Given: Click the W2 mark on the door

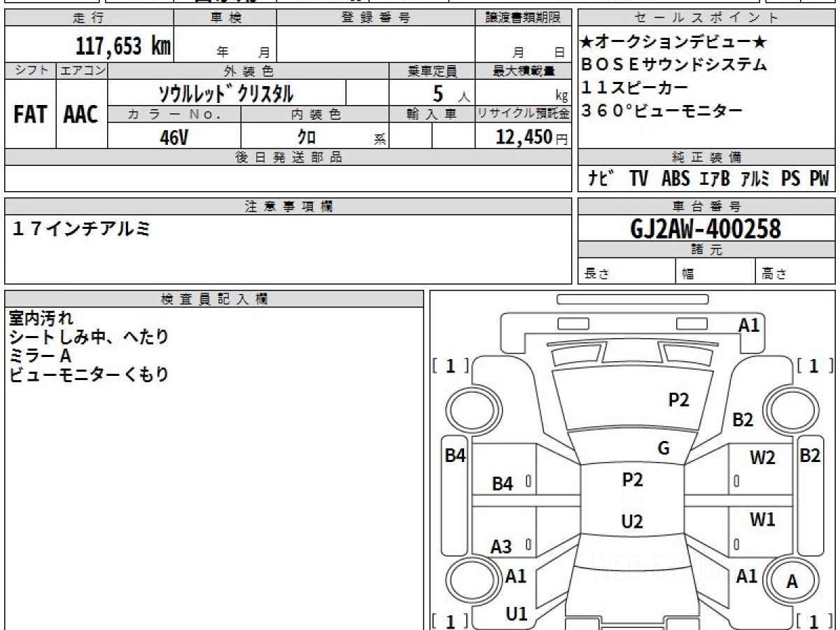Looking at the screenshot, I should click(763, 458).
